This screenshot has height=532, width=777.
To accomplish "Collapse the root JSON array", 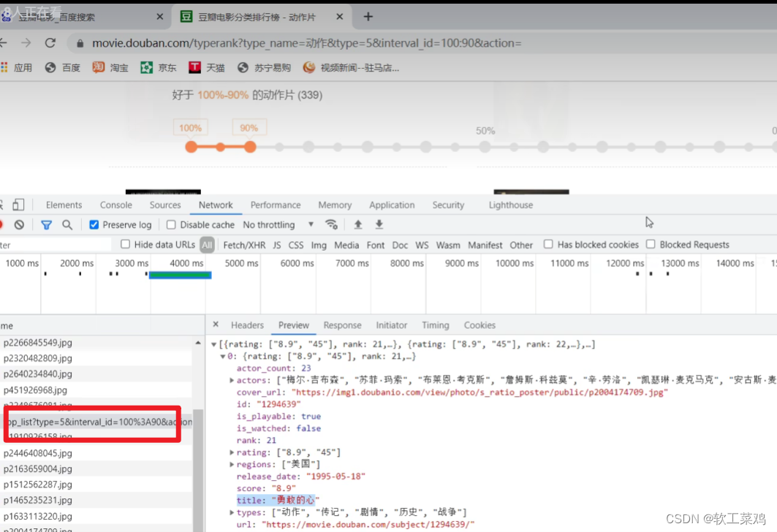I will (x=213, y=344).
